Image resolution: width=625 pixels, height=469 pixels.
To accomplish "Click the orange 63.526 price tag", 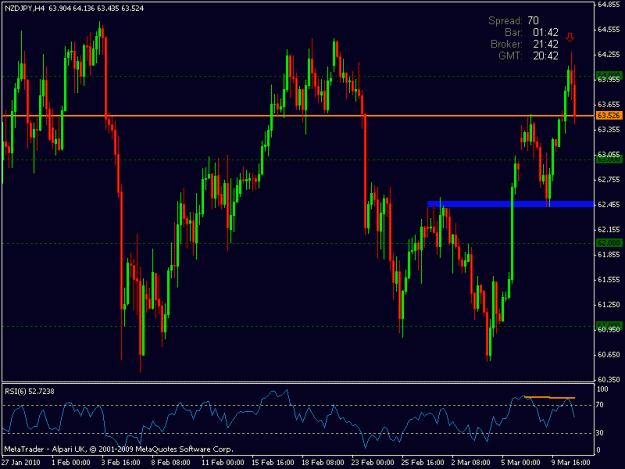I will pyautogui.click(x=609, y=116).
